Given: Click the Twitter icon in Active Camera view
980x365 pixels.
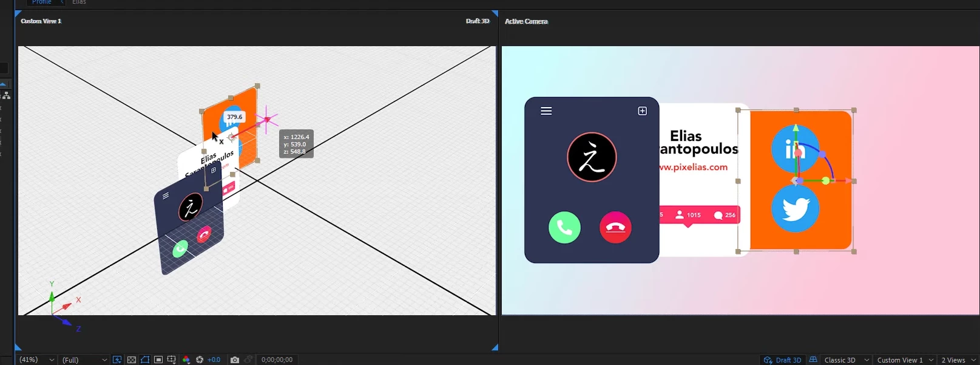Looking at the screenshot, I should point(796,208).
